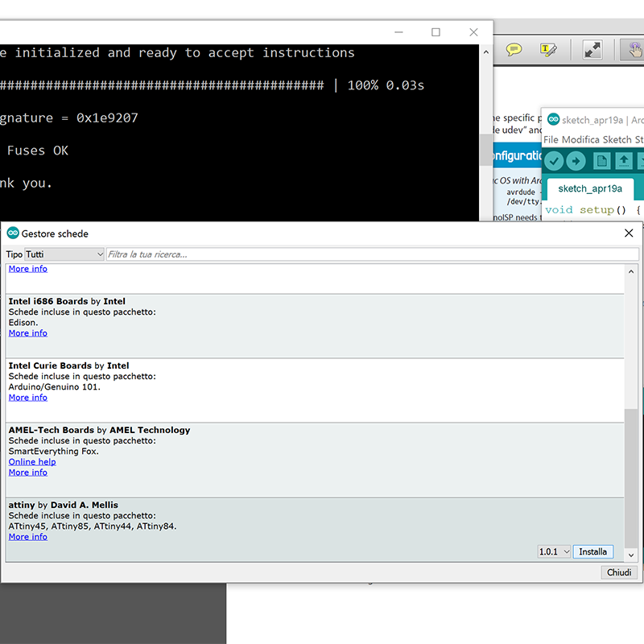Click the Filtra la tua ricerca search field
The image size is (644, 644).
click(x=372, y=254)
